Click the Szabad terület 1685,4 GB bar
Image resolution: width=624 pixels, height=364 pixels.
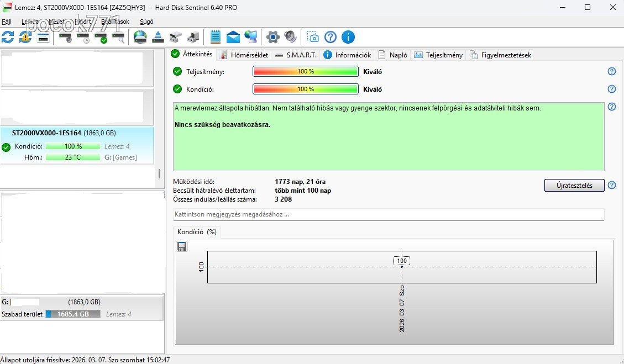pos(73,314)
